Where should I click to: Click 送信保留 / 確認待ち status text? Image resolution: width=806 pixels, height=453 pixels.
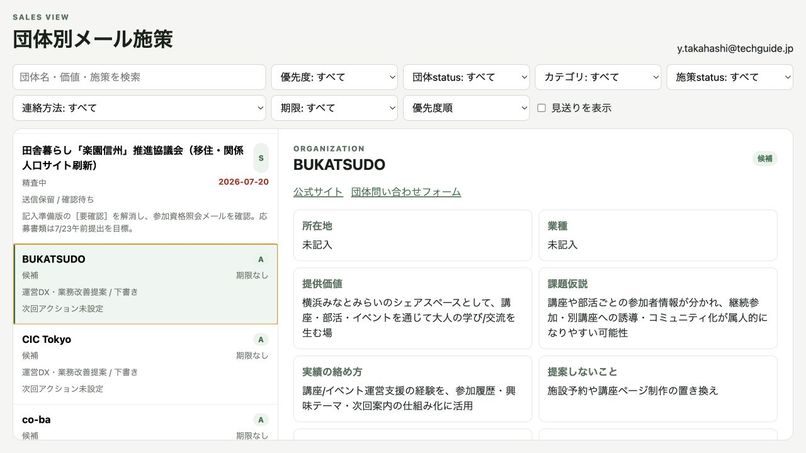click(x=58, y=200)
